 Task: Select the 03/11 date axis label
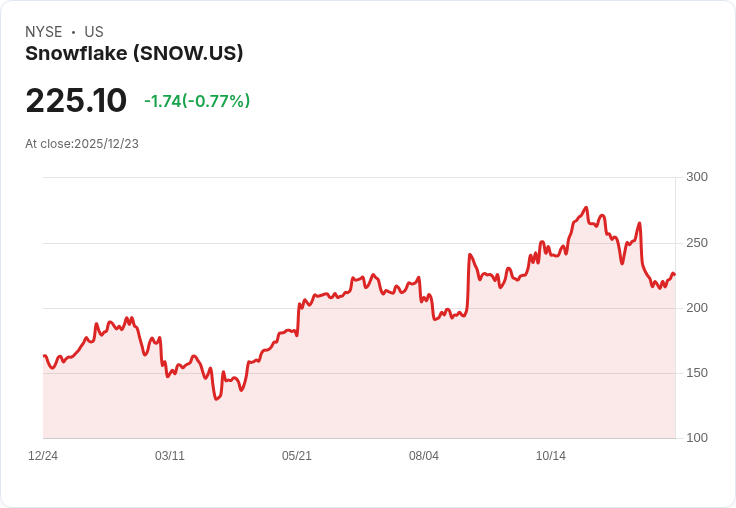[x=170, y=455]
